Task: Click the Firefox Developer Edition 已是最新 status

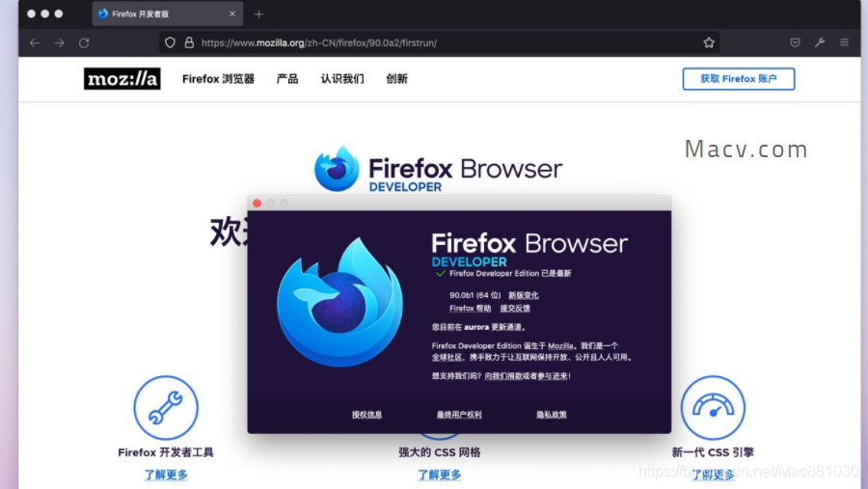Action: [x=510, y=273]
